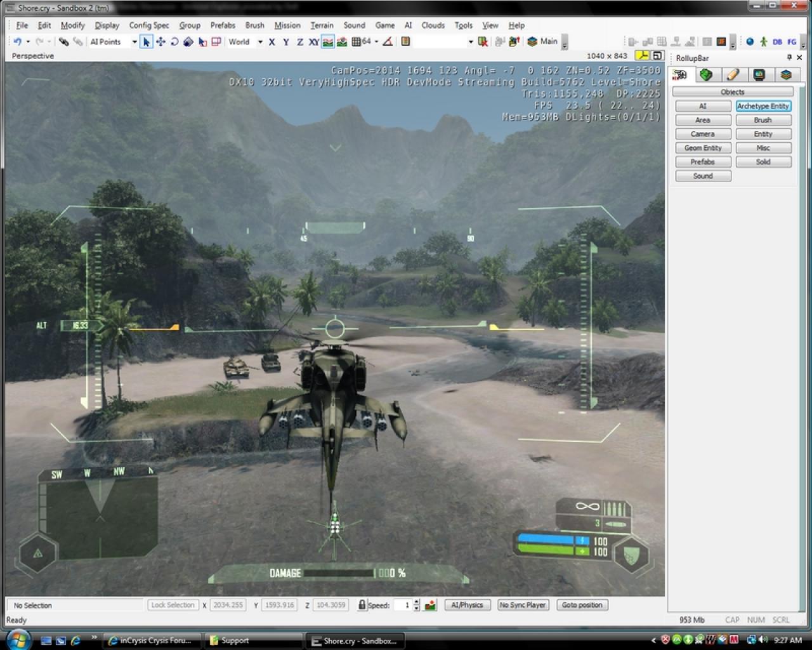Image resolution: width=812 pixels, height=650 pixels.
Task: Toggle XY plane constraint
Action: click(x=314, y=42)
